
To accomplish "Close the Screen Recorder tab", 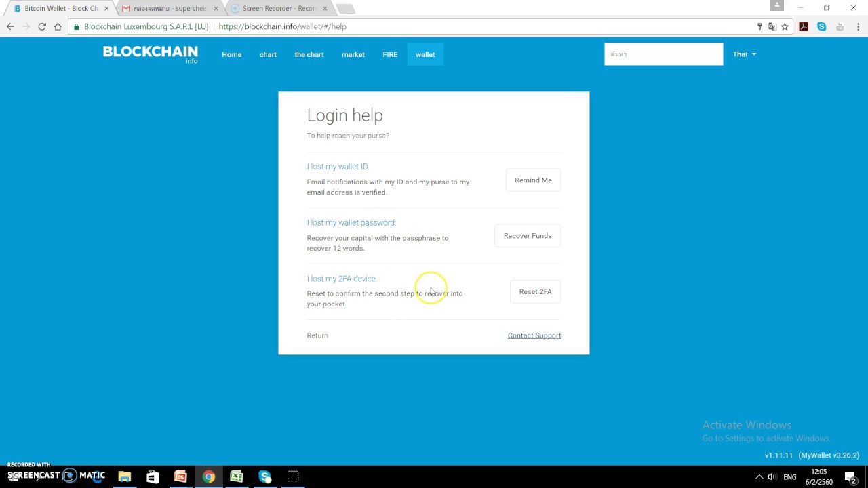I will tap(325, 9).
